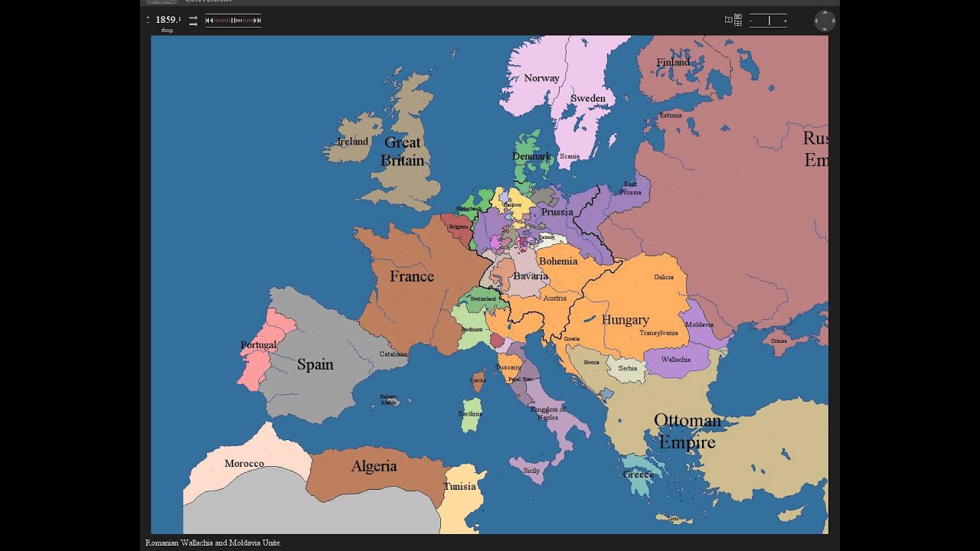Viewport: 980px width, 551px height.
Task: Click the Prussia label
Action: [x=557, y=212]
